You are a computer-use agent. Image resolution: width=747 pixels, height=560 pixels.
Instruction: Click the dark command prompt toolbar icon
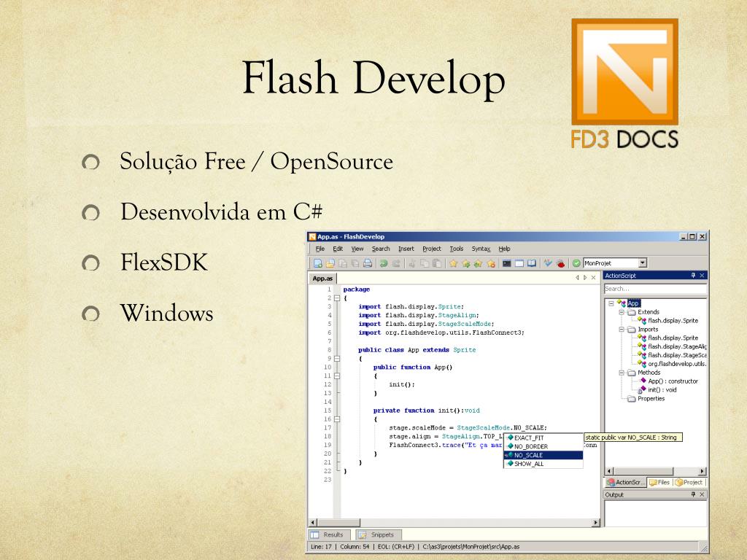point(506,263)
